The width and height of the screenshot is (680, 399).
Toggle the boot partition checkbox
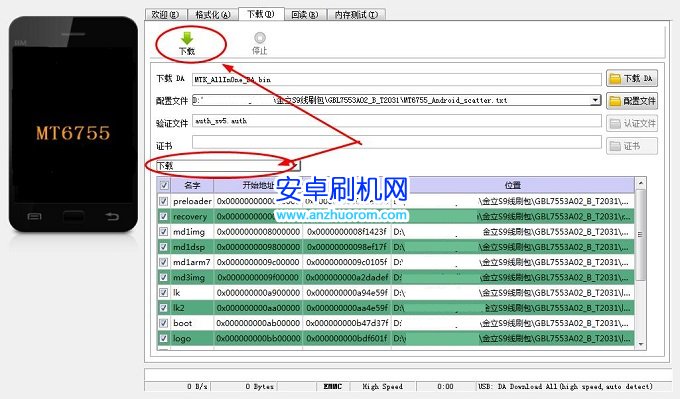[x=163, y=323]
